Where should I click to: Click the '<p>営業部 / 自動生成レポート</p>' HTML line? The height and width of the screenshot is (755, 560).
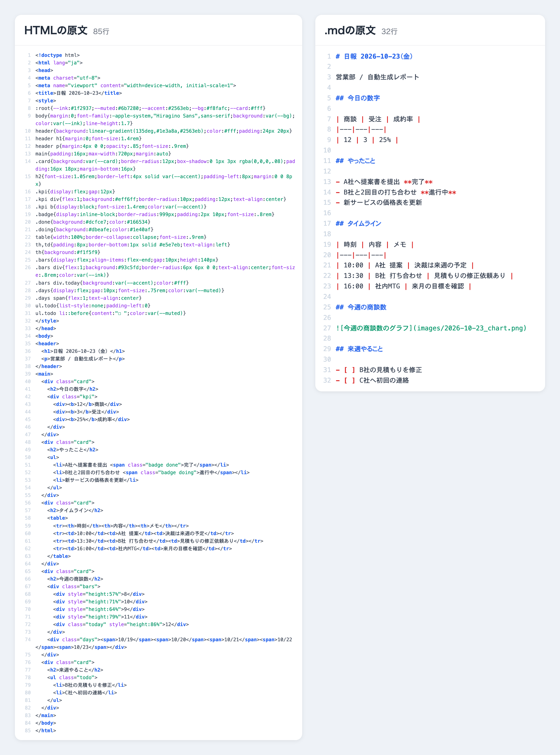[83, 359]
